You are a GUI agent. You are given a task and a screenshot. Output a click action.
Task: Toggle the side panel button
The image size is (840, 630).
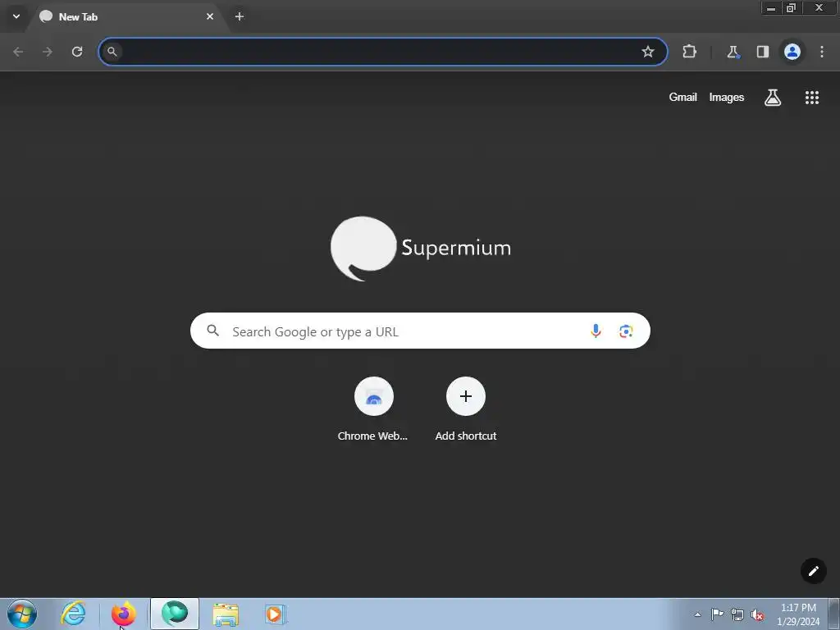pyautogui.click(x=762, y=52)
